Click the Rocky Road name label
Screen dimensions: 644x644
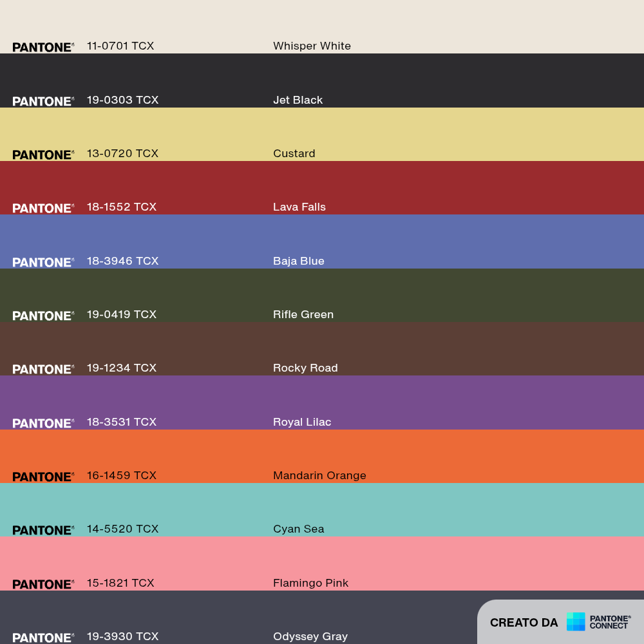tap(305, 368)
